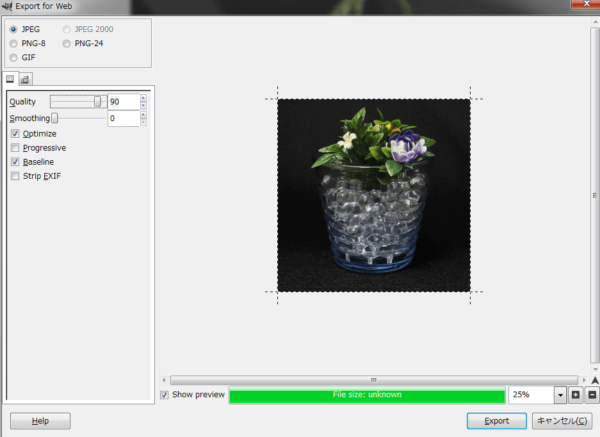Click the 25% zoom level field
Image resolution: width=600 pixels, height=437 pixels.
[x=531, y=395]
